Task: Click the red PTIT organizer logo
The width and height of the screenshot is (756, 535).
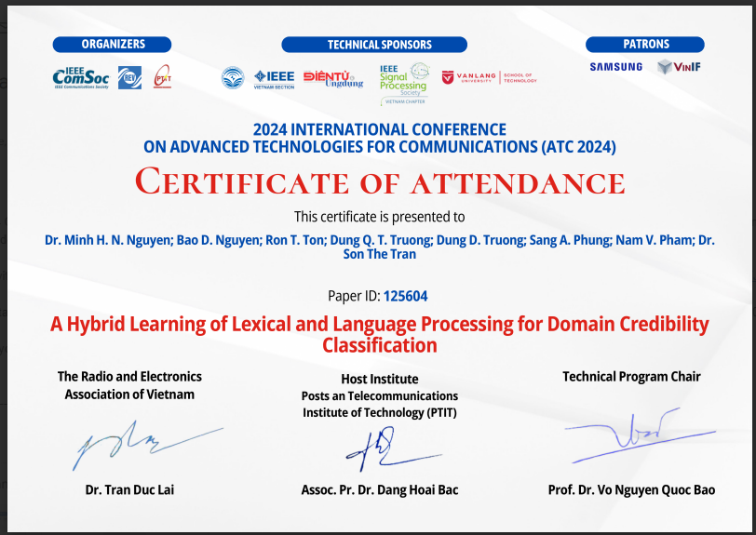Action: (162, 78)
